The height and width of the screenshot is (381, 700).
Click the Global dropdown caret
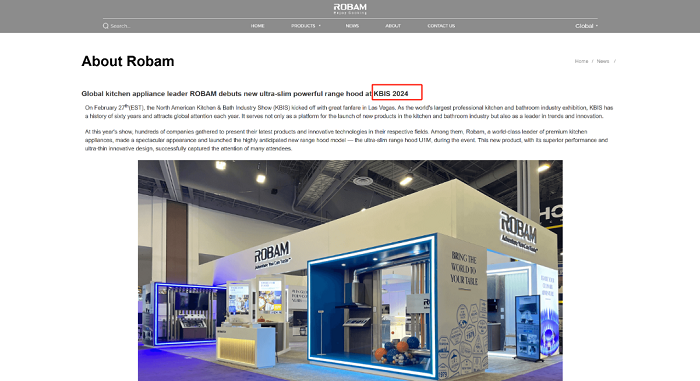tap(596, 26)
